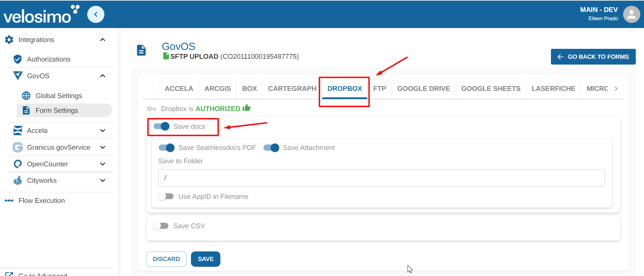Open the LASERFICHE tab

[x=553, y=88]
